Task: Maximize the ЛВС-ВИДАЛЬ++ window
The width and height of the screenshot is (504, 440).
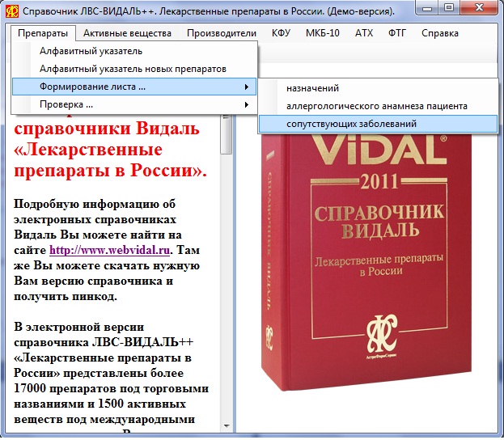Action: [449, 8]
